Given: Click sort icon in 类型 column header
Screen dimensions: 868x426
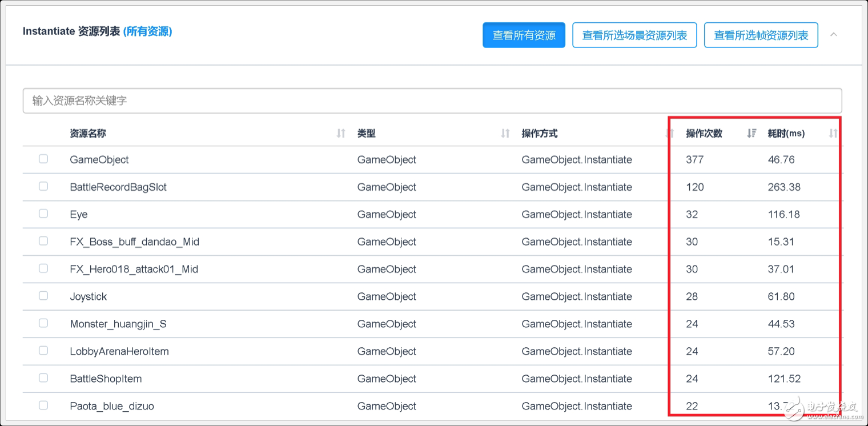Looking at the screenshot, I should 505,134.
